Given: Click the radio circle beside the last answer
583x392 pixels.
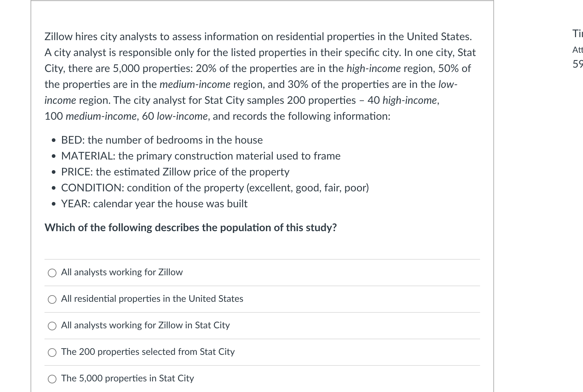Looking at the screenshot, I should point(51,378).
